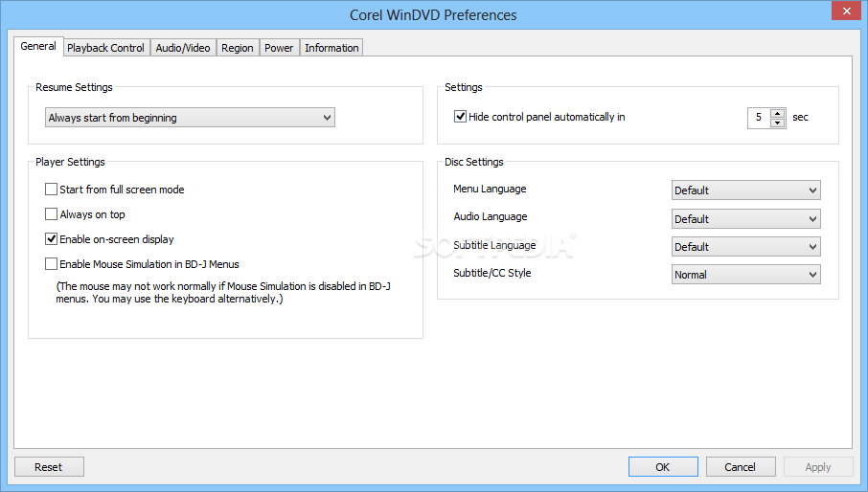
Task: Click the seconds value input field
Action: coord(759,118)
